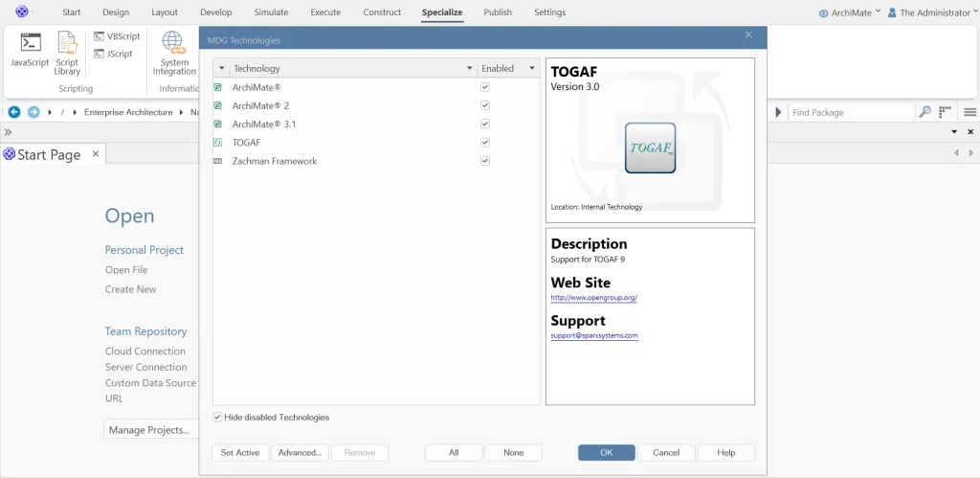
Task: Open the ArchiMate perspective dropdown
Action: 879,11
